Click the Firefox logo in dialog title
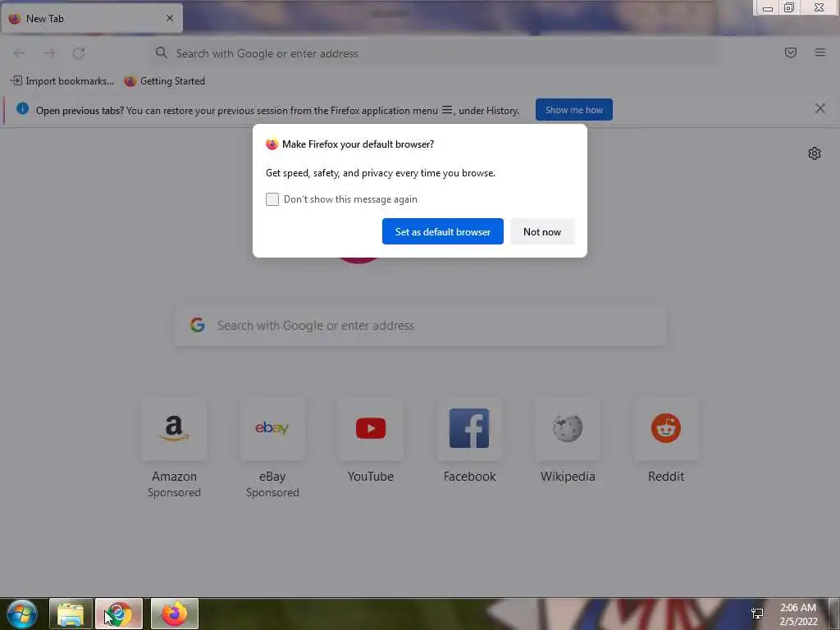This screenshot has height=630, width=840. (x=272, y=144)
